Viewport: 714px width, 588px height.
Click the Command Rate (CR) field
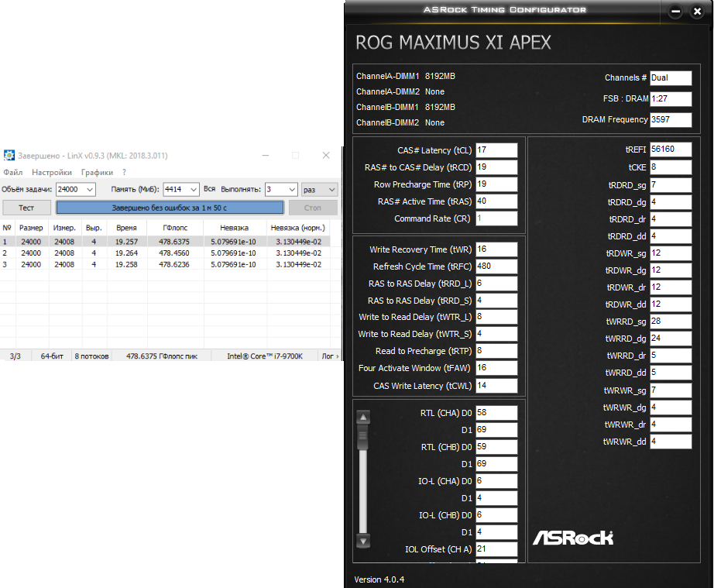click(x=496, y=218)
